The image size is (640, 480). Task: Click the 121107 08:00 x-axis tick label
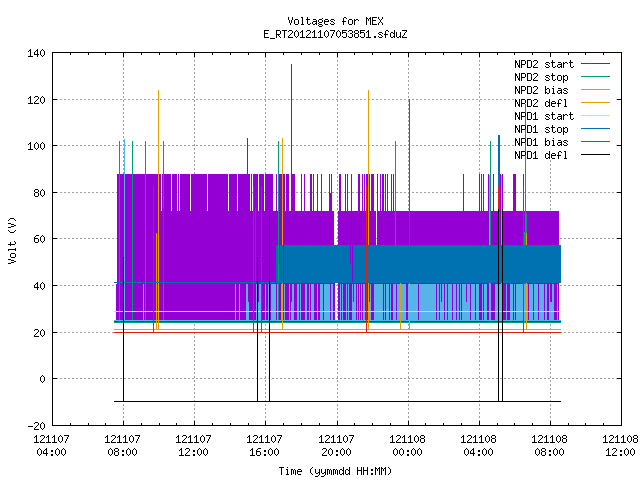click(x=122, y=446)
